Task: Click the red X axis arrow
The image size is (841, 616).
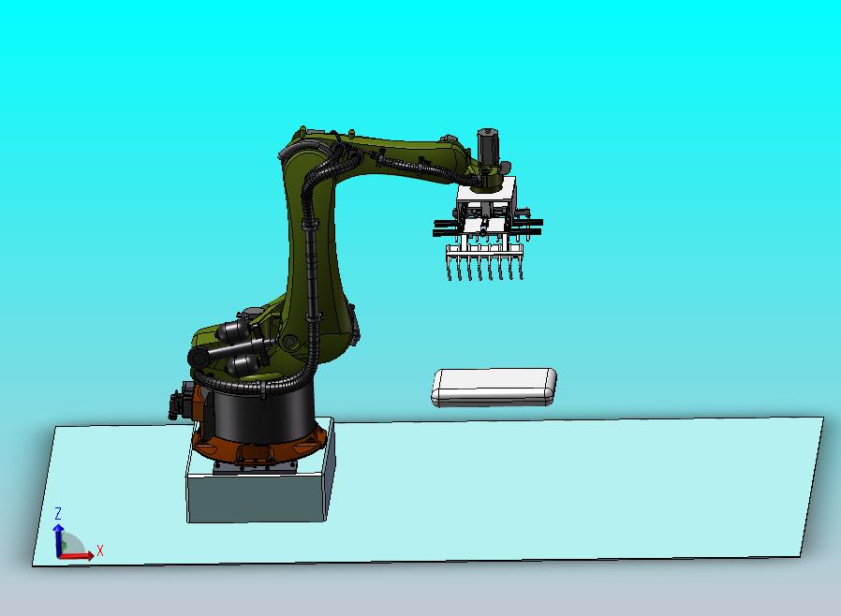Action: 77,555
